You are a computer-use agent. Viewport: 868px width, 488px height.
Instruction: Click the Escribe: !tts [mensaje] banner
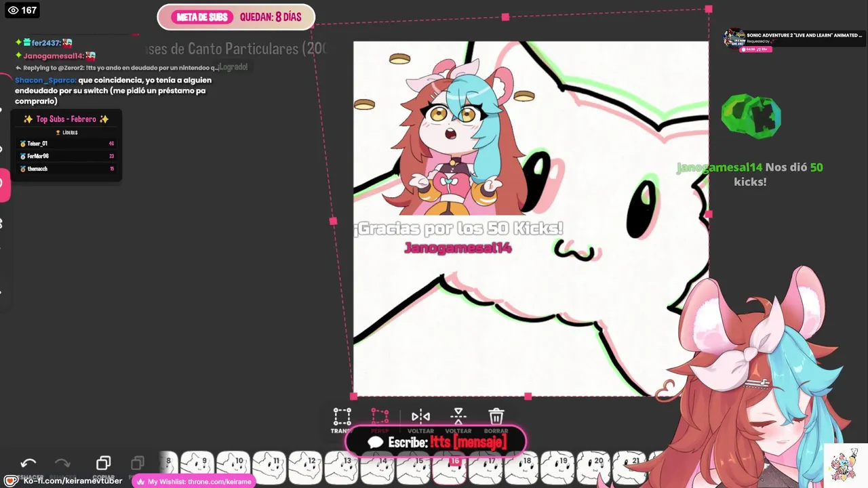[x=435, y=442]
